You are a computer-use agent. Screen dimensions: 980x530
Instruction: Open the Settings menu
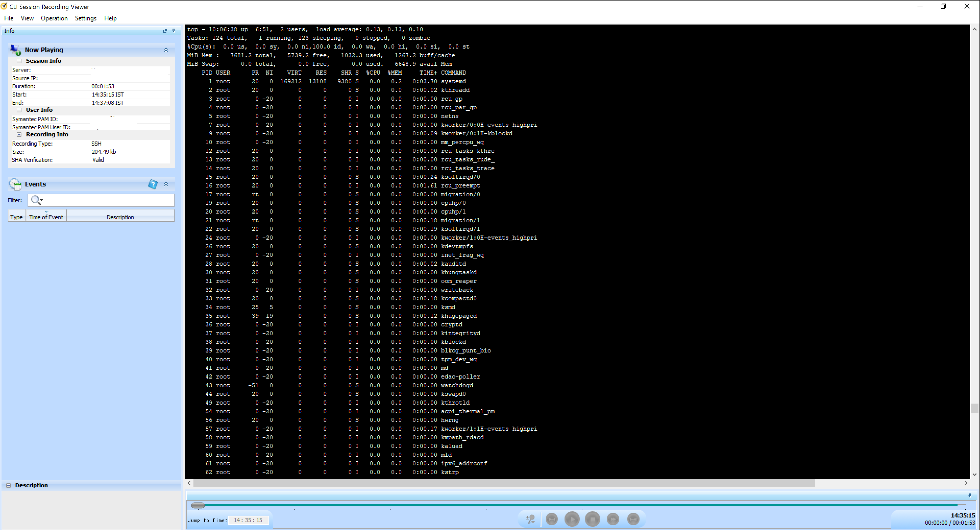click(x=85, y=18)
